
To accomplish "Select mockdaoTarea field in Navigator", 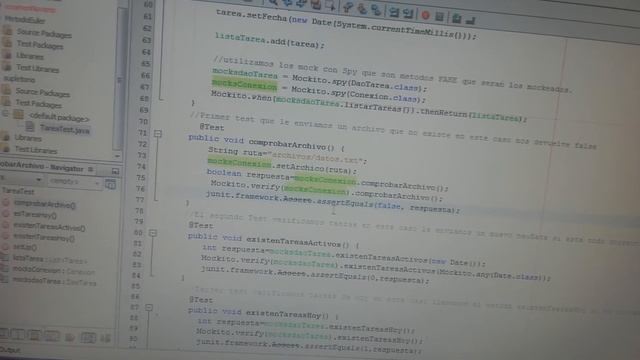I will tap(54, 281).
